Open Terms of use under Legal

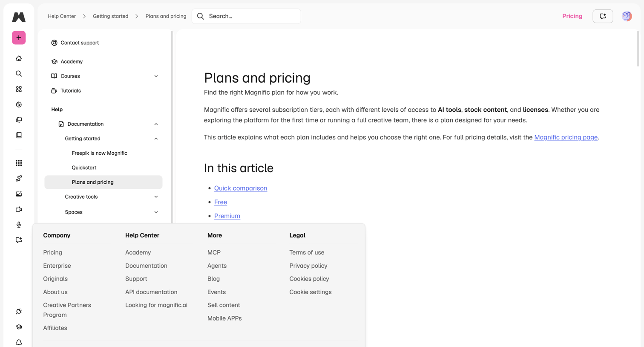click(307, 252)
